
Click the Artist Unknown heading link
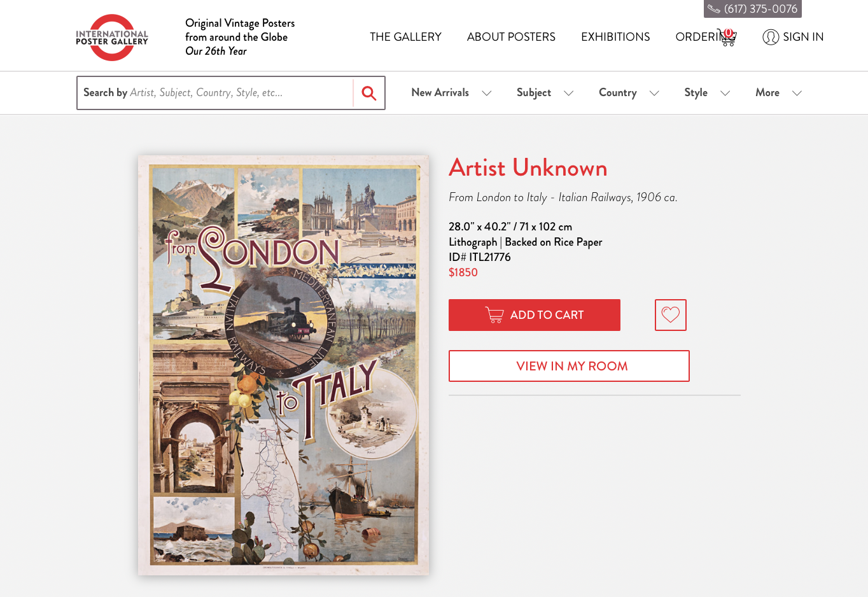tap(528, 168)
